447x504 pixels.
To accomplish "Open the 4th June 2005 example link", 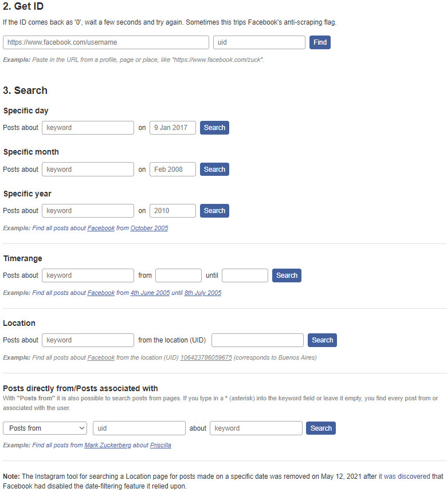I will 150,293.
